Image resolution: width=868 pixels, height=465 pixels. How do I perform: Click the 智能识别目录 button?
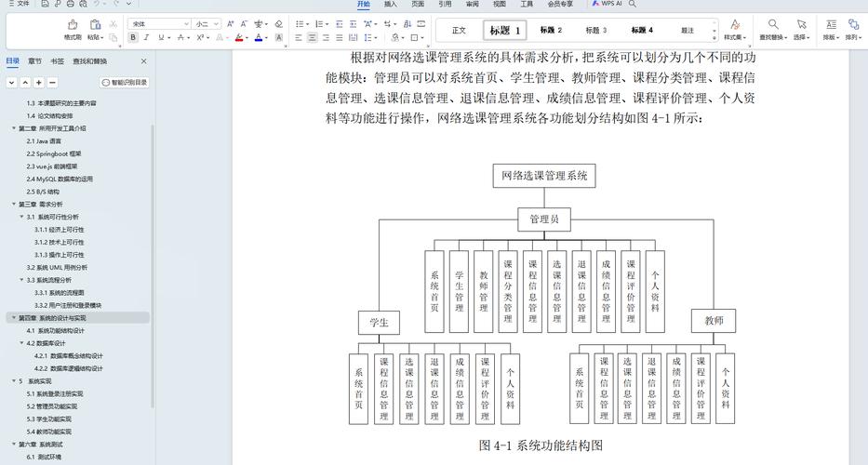pyautogui.click(x=125, y=83)
